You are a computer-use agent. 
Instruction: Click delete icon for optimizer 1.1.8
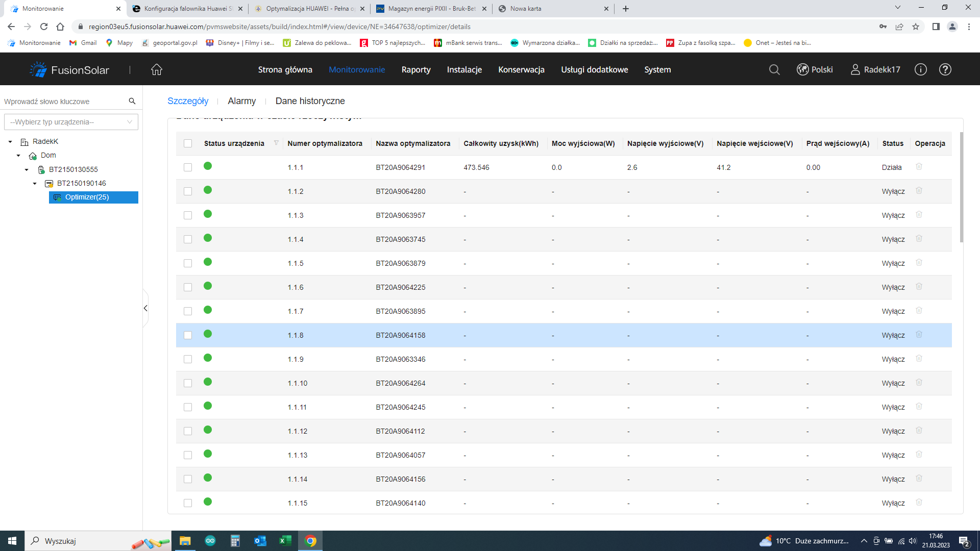coord(919,334)
